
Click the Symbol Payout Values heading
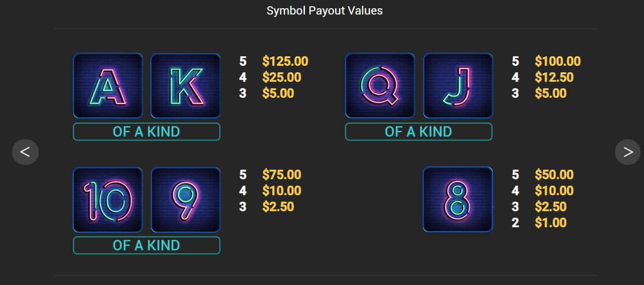click(324, 11)
